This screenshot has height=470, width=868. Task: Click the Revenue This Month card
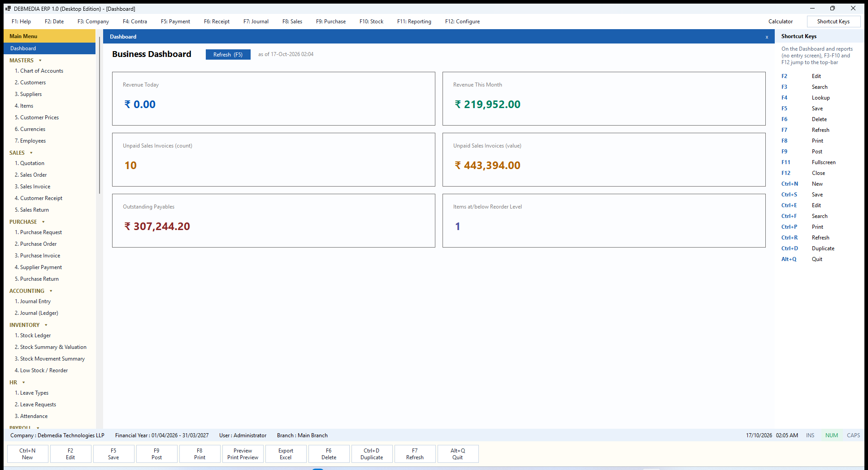point(604,99)
